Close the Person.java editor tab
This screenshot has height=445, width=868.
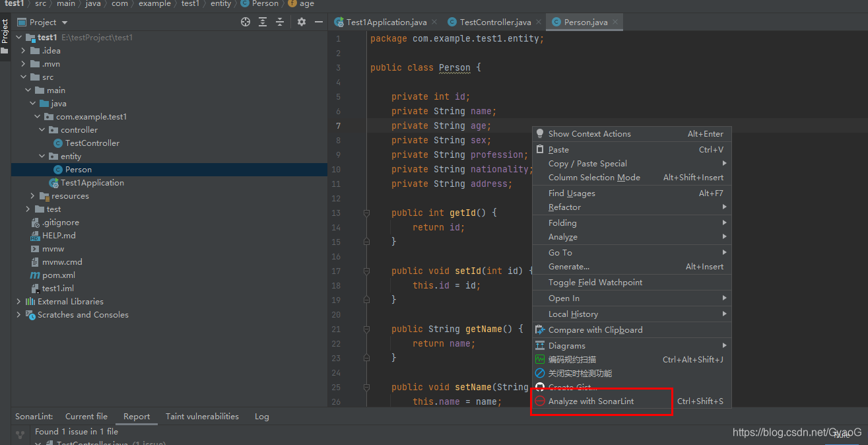click(615, 22)
